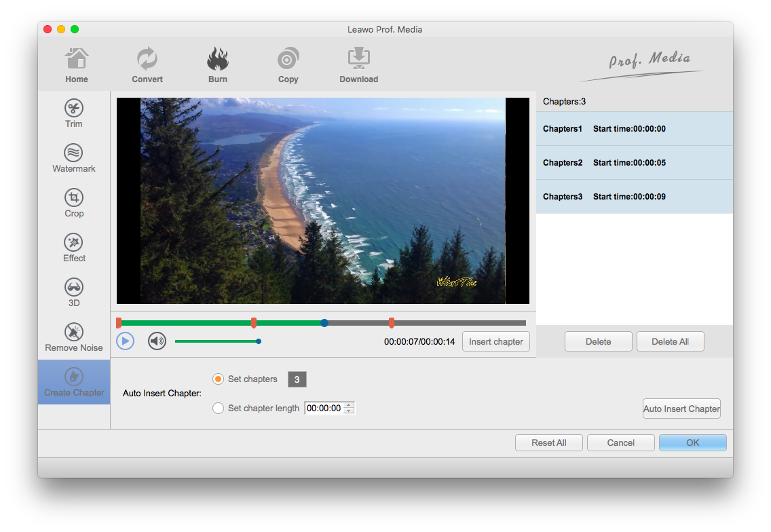Open the Trim tool in sidebar
The height and width of the screenshot is (532, 771).
tap(74, 113)
